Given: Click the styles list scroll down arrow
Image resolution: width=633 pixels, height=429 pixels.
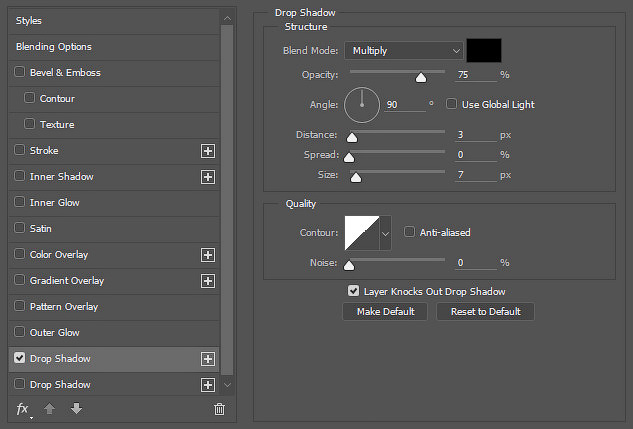Looking at the screenshot, I should point(227,385).
